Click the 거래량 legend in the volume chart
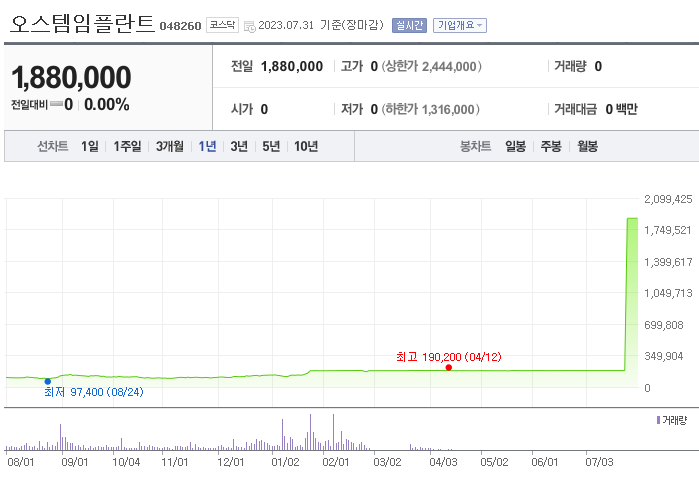The height and width of the screenshot is (488, 699). (x=672, y=420)
